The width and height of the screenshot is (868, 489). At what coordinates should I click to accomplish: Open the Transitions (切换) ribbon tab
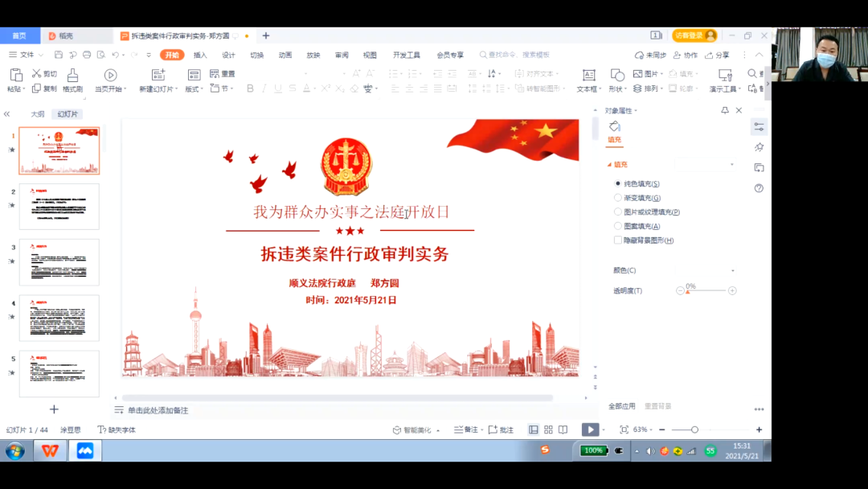click(x=256, y=55)
